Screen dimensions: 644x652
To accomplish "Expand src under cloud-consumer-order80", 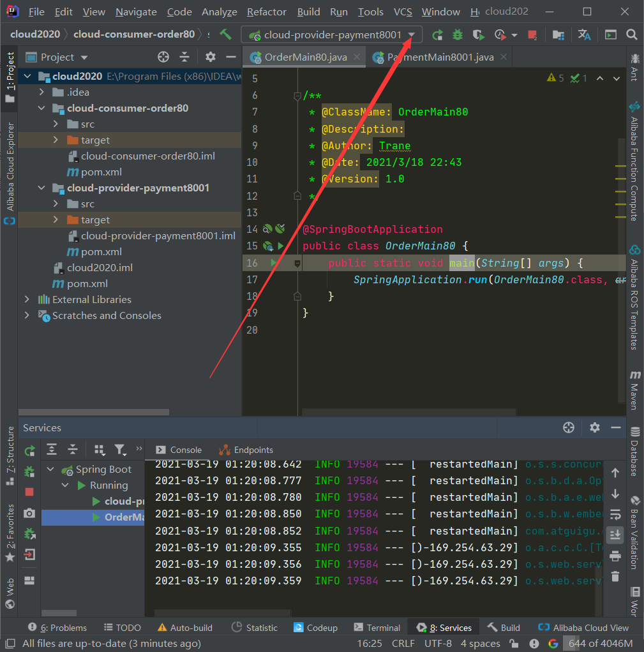I will pos(56,124).
